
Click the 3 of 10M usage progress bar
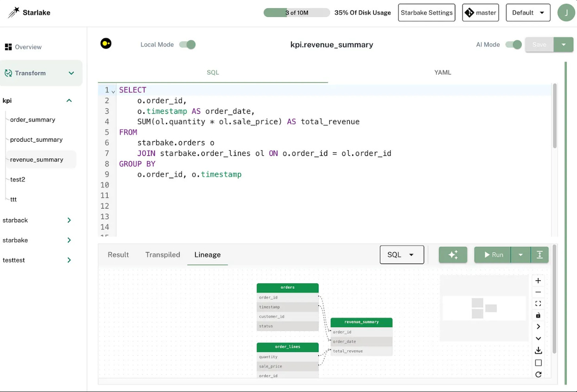297,13
